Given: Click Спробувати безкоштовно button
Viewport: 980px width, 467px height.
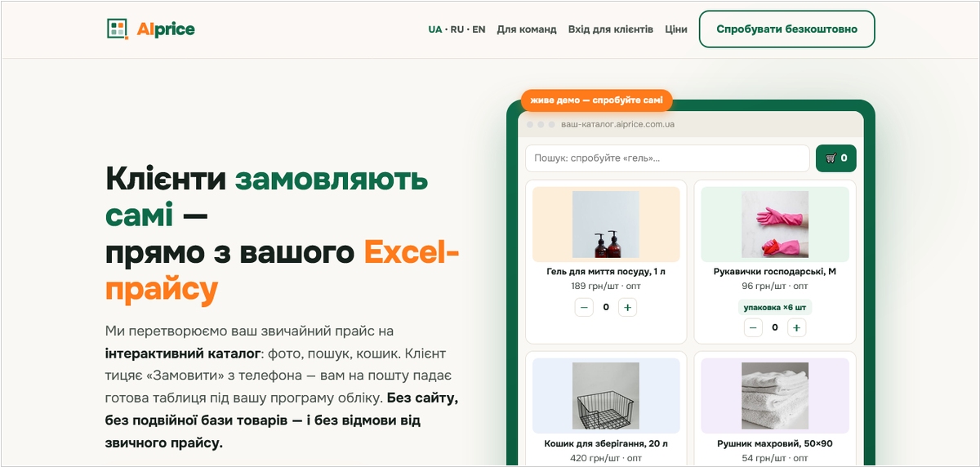Looking at the screenshot, I should point(787,29).
